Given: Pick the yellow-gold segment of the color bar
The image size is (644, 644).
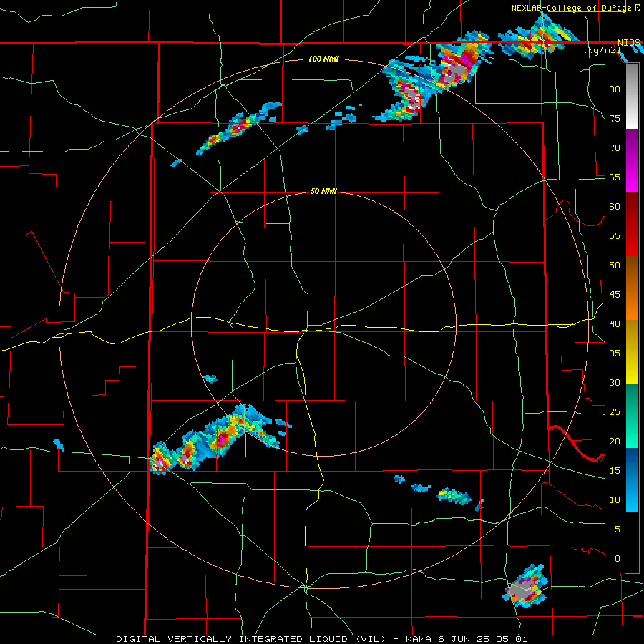Looking at the screenshot, I should click(632, 352).
